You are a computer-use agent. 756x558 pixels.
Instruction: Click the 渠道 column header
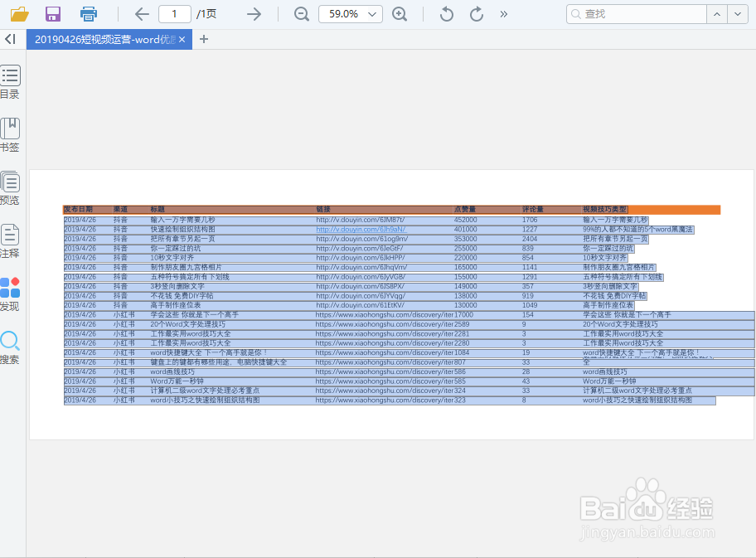point(120,209)
